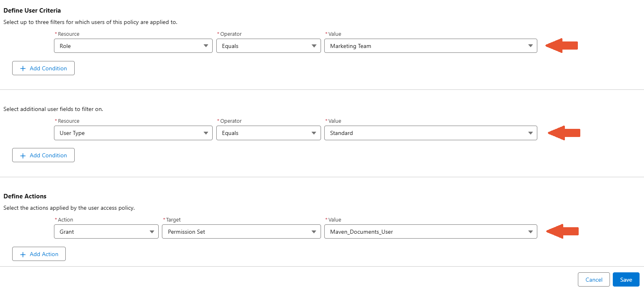Click the Target field label

173,220
